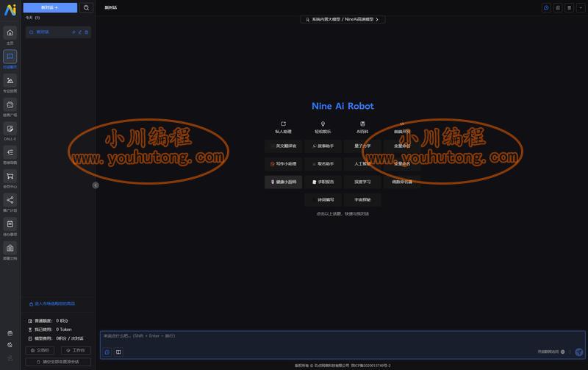
Task: Click the '0 Token' usage text
Action: tap(64, 330)
